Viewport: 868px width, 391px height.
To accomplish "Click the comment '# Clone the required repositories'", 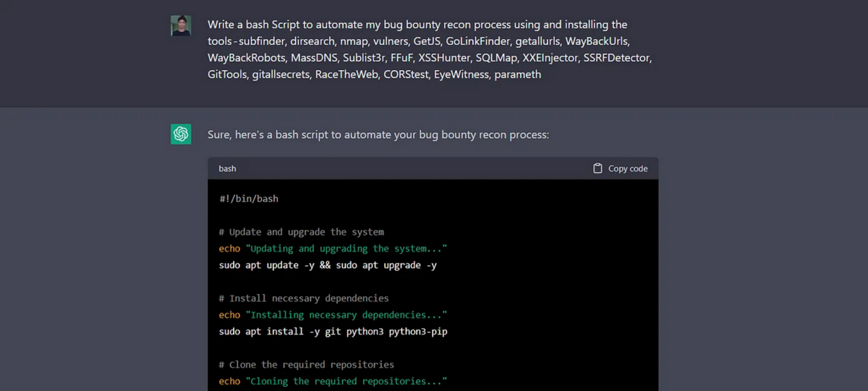I will 307,365.
